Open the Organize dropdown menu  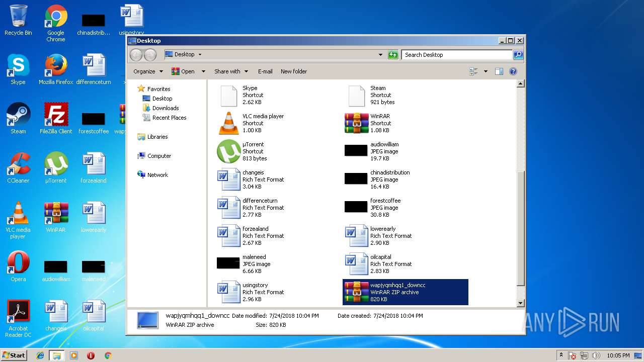[x=148, y=71]
